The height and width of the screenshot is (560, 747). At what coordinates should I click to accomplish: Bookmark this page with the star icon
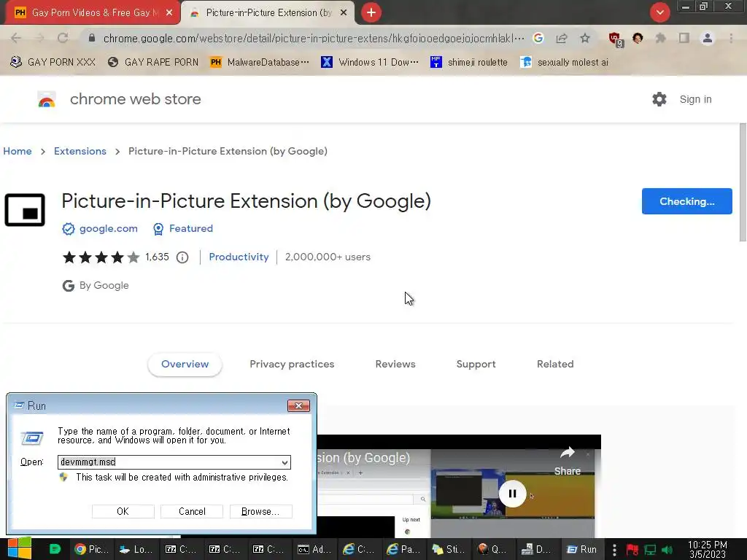(x=585, y=38)
